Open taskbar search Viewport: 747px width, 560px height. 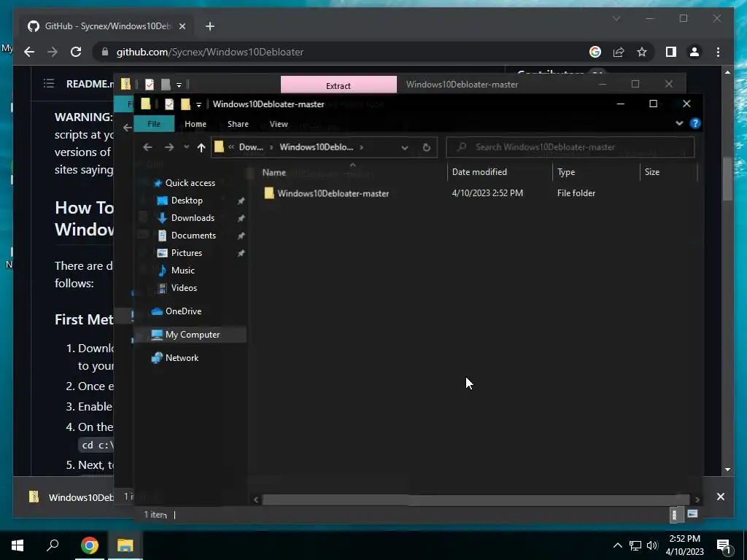click(x=53, y=545)
